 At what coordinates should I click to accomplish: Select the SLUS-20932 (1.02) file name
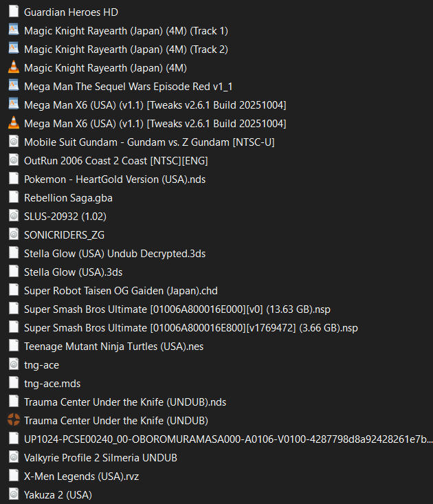(x=65, y=217)
